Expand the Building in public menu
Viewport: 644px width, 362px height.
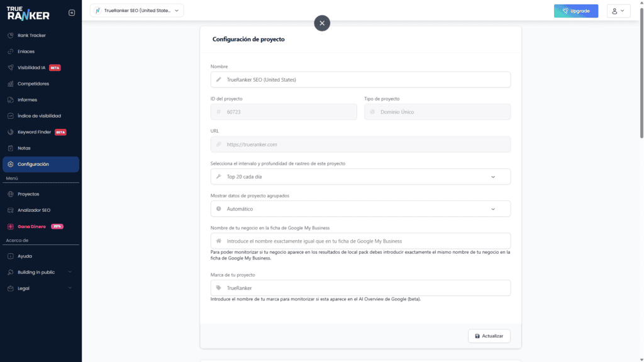(36, 272)
